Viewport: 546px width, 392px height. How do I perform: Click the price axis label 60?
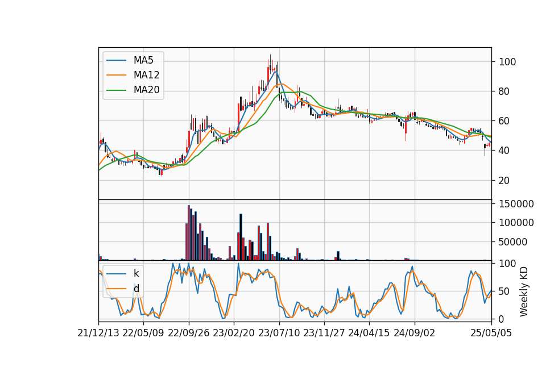coord(504,121)
